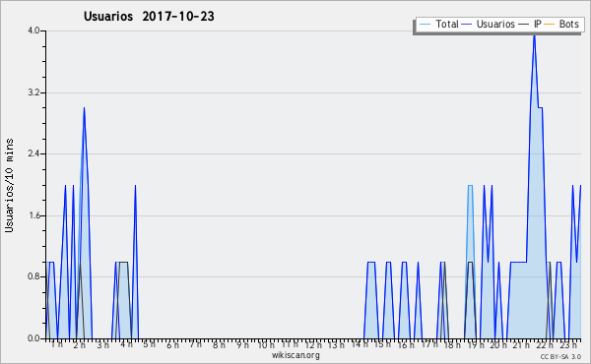
Task: Click the '23 h' x-axis label
Action: [568, 344]
